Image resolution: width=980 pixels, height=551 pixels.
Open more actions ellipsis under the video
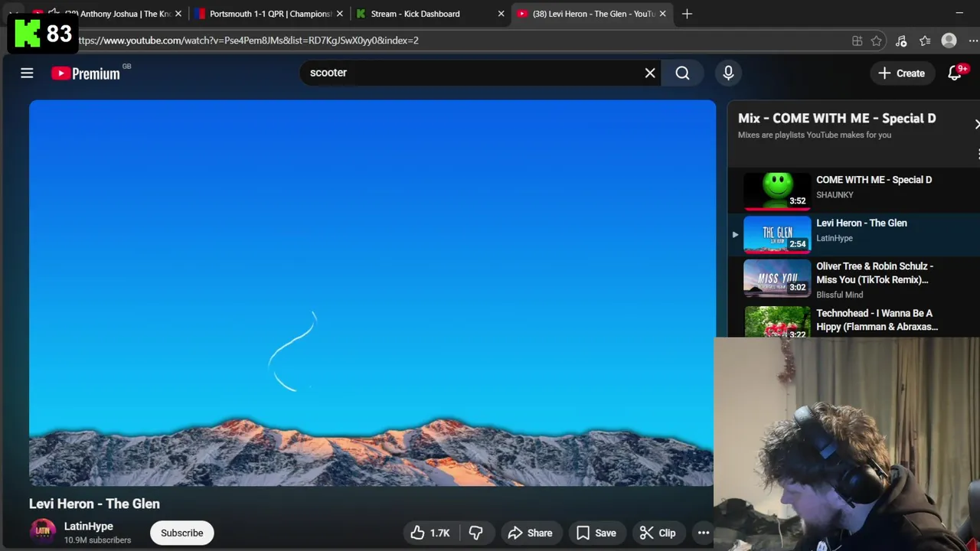(703, 533)
